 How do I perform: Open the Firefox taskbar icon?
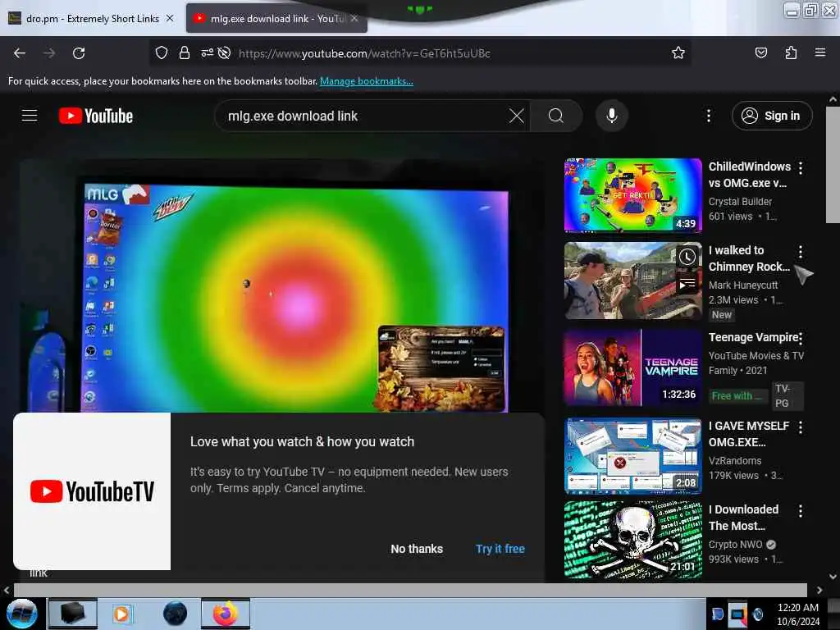[226, 614]
